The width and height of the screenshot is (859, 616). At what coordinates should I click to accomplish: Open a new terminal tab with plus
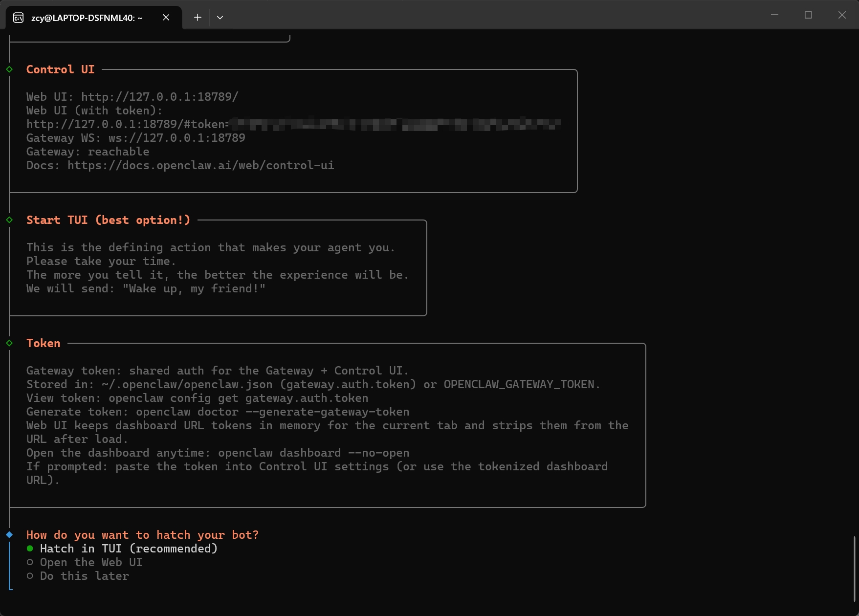(x=198, y=18)
